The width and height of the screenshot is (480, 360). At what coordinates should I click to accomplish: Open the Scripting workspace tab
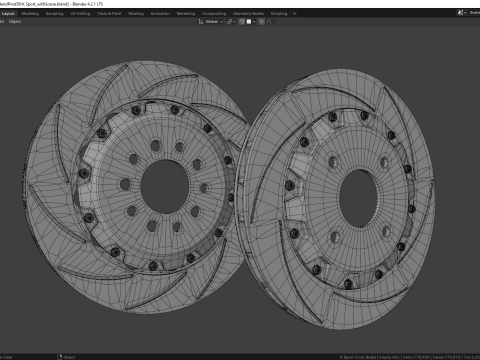click(x=279, y=14)
